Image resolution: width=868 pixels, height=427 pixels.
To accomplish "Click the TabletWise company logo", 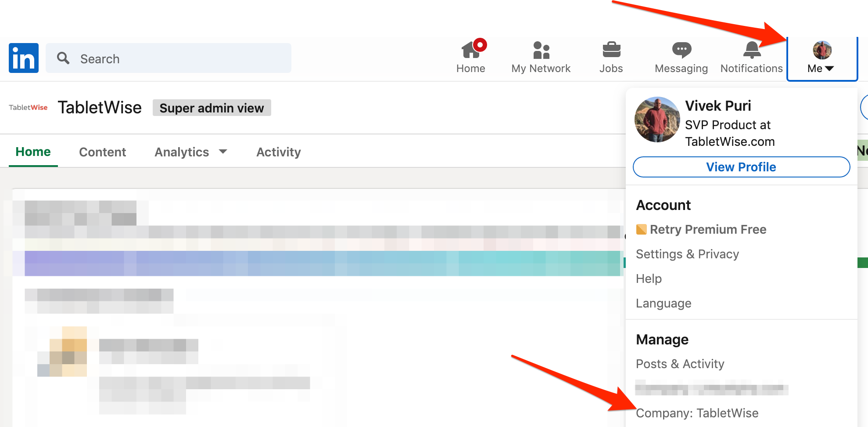I will pyautogui.click(x=28, y=108).
